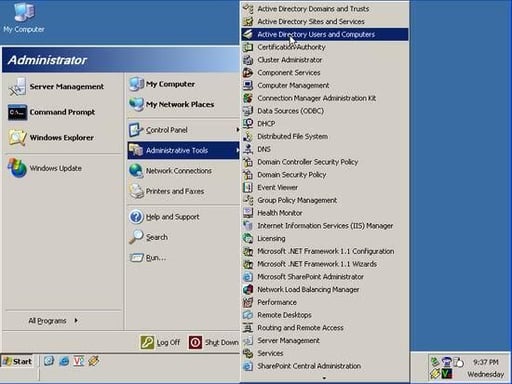Open Search from Start menu
The width and height of the screenshot is (512, 384).
[183, 237]
